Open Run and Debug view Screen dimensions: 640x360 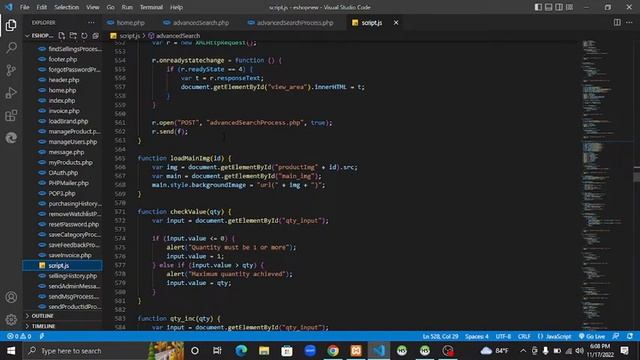[x=11, y=93]
